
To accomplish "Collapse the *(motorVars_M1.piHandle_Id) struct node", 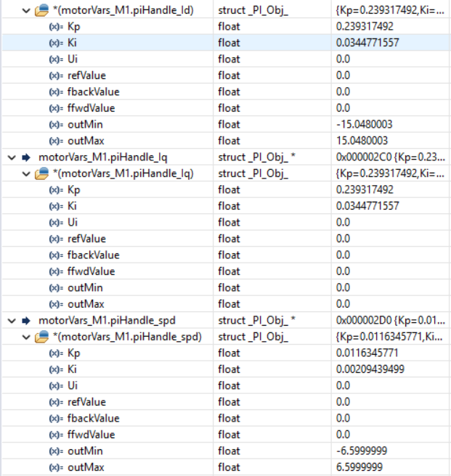I will click(x=26, y=11).
